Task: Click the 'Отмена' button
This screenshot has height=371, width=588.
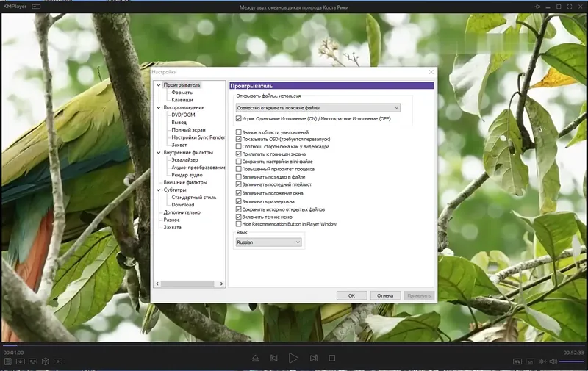Action: [385, 295]
